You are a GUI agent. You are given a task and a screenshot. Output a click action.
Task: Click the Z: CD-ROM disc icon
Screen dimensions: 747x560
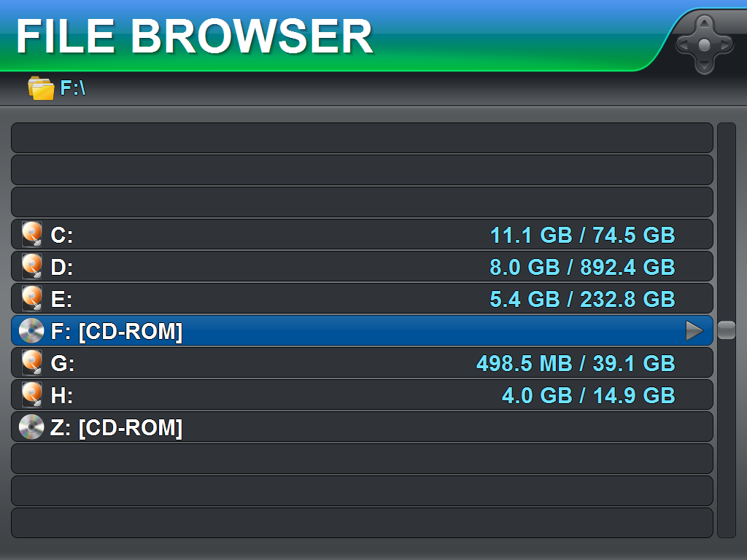click(31, 427)
